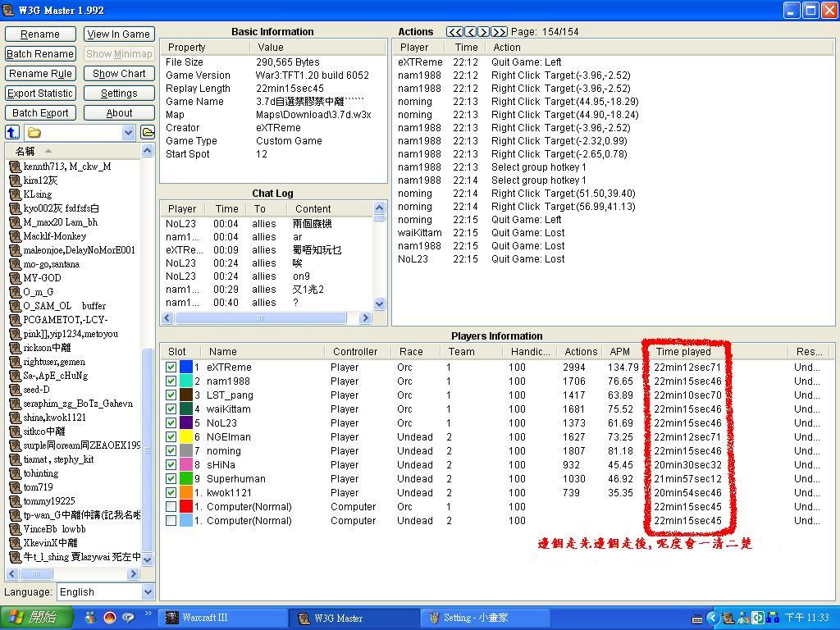Expand the folder path dropdown

128,132
